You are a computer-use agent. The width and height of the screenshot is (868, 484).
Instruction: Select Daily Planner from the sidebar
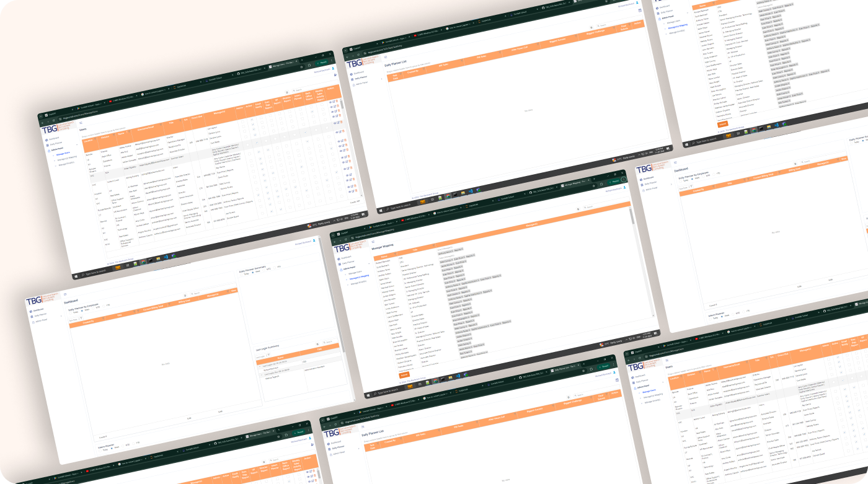56,143
